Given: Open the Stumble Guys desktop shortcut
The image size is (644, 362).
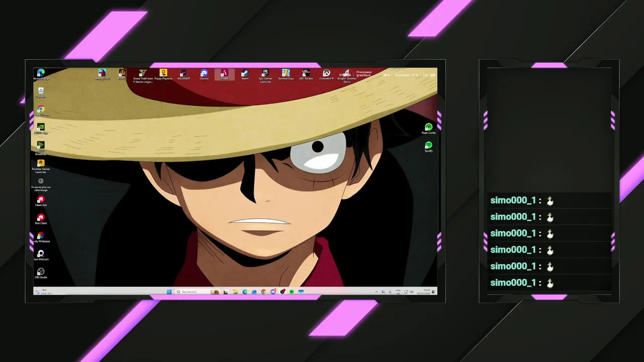Looking at the screenshot, I should click(x=286, y=74).
